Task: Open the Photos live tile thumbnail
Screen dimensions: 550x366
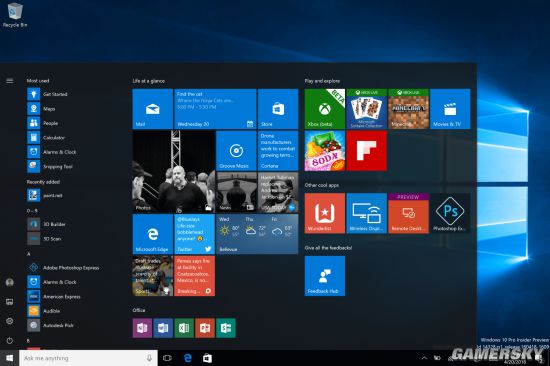Action: click(x=174, y=172)
